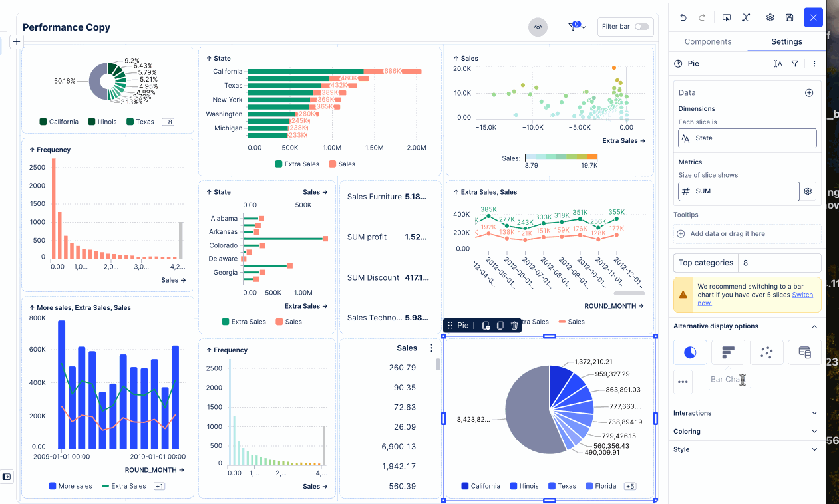Click the Top categories value field
The image size is (839, 504).
click(779, 263)
